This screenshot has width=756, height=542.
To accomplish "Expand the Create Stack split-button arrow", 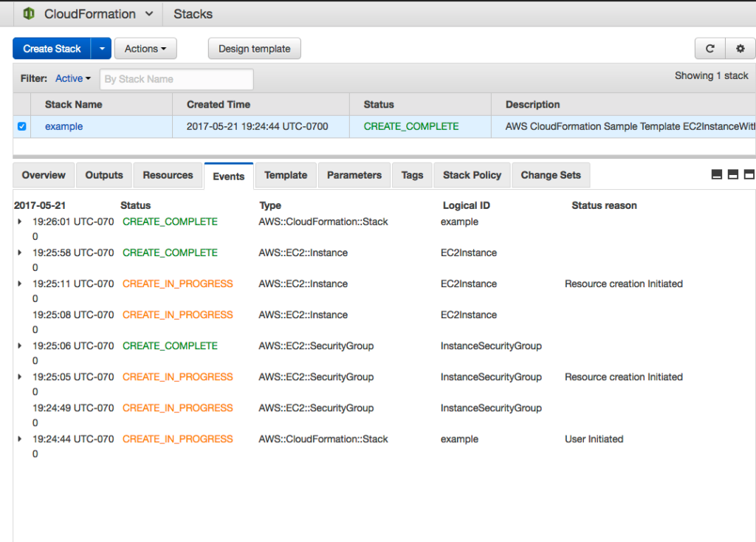I will (101, 48).
